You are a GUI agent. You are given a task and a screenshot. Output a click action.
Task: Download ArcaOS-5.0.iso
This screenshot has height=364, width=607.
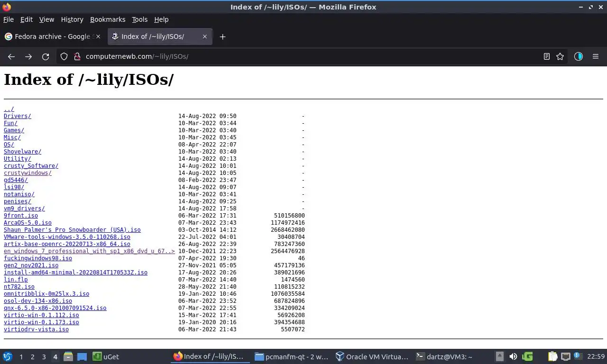pyautogui.click(x=28, y=223)
